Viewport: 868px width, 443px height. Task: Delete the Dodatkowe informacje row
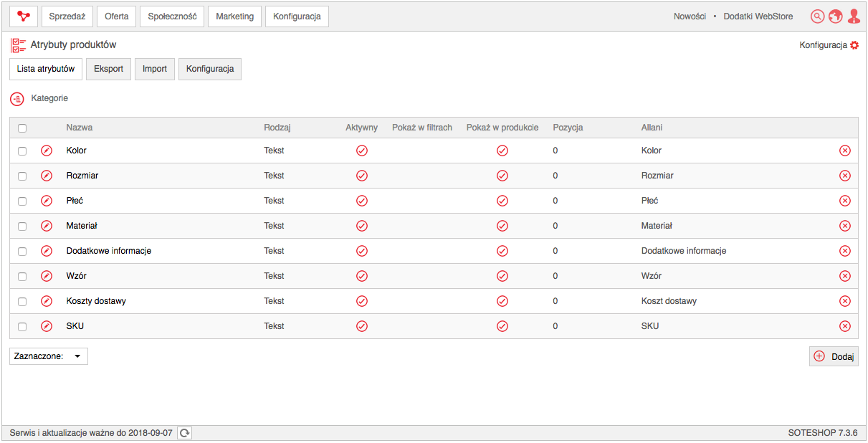pyautogui.click(x=845, y=251)
